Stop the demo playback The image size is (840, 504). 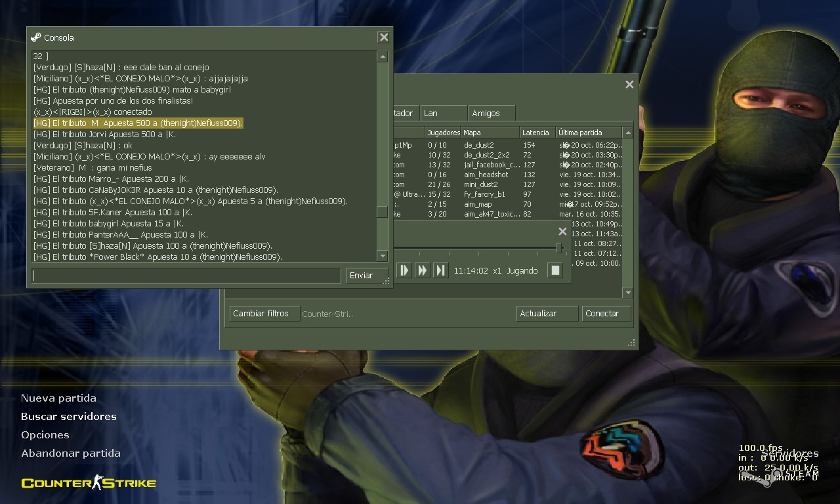click(555, 270)
